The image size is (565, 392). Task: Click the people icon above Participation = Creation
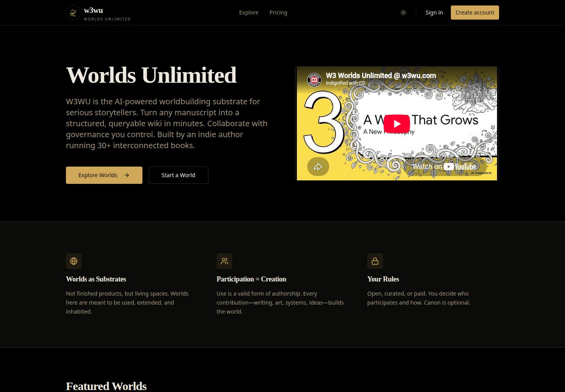click(x=224, y=261)
